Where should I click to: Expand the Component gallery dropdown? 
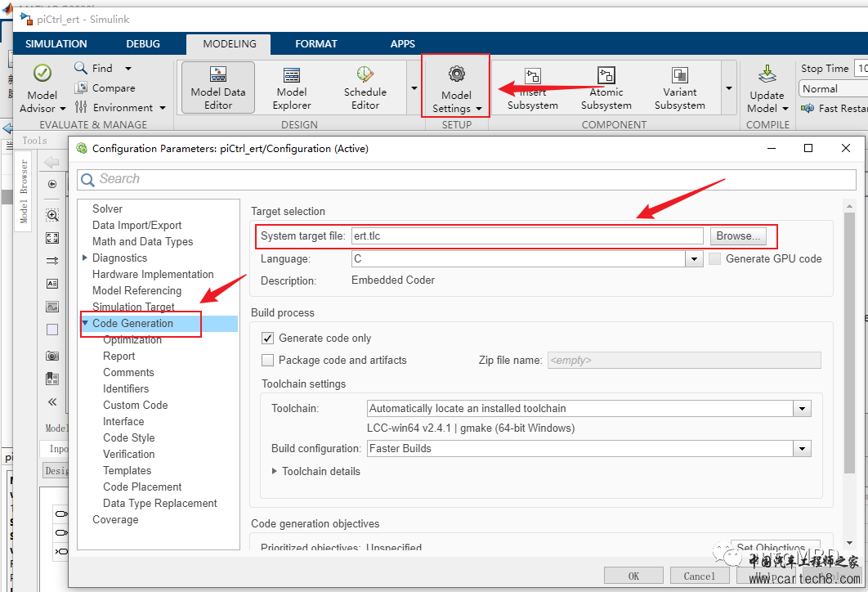pos(729,88)
